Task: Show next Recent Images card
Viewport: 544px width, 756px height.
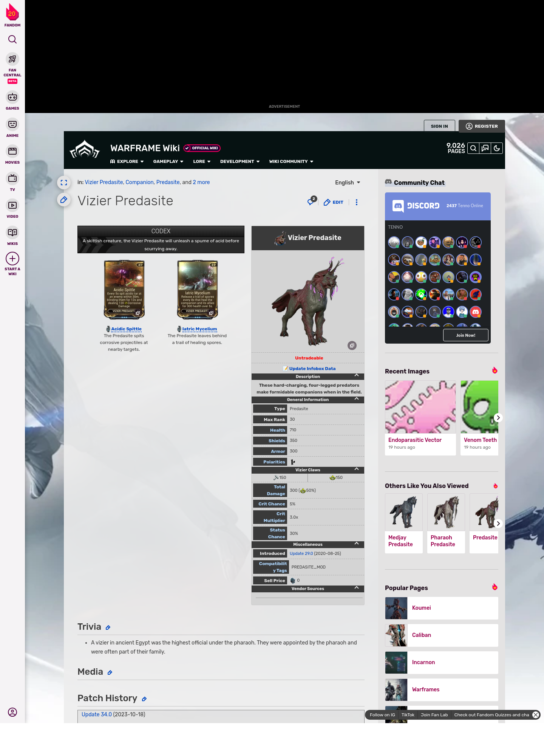Action: click(x=498, y=418)
